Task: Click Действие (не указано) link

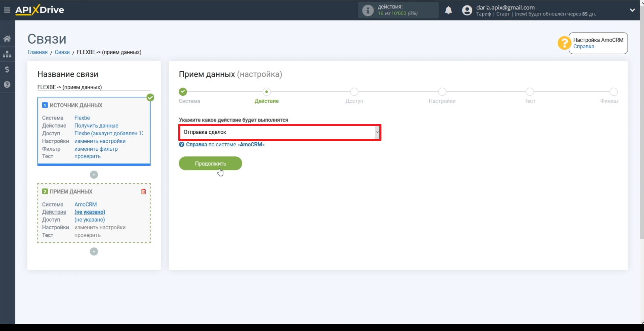Action: click(90, 212)
